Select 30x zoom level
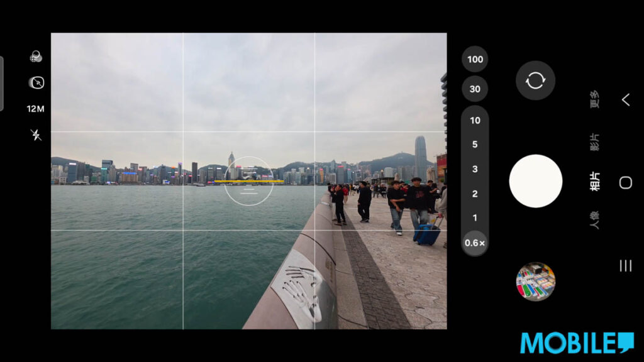Image resolution: width=644 pixels, height=362 pixels. (x=475, y=89)
